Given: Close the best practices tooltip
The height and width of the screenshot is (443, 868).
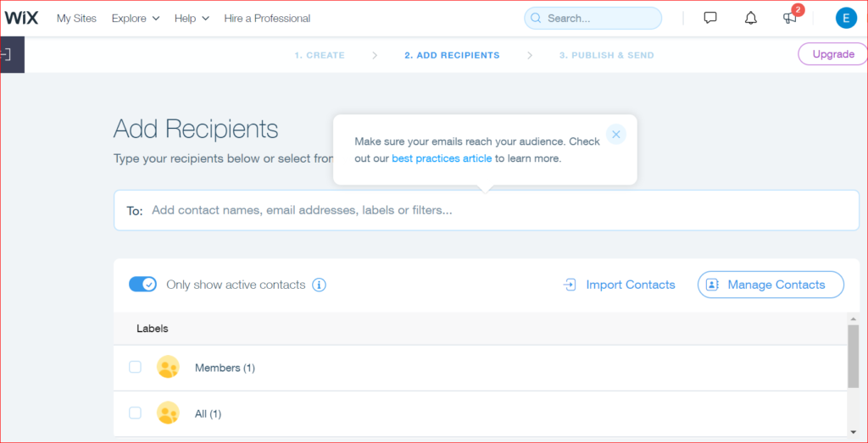Looking at the screenshot, I should (616, 135).
